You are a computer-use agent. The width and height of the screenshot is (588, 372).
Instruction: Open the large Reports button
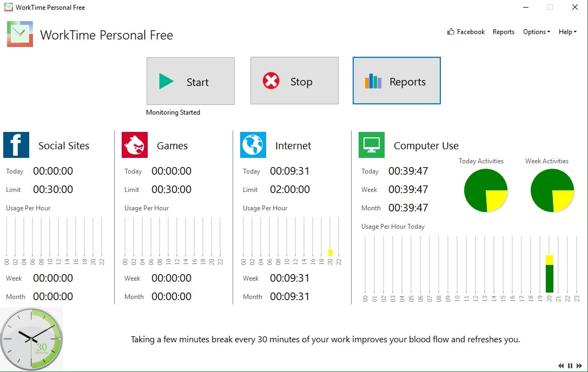coord(397,81)
